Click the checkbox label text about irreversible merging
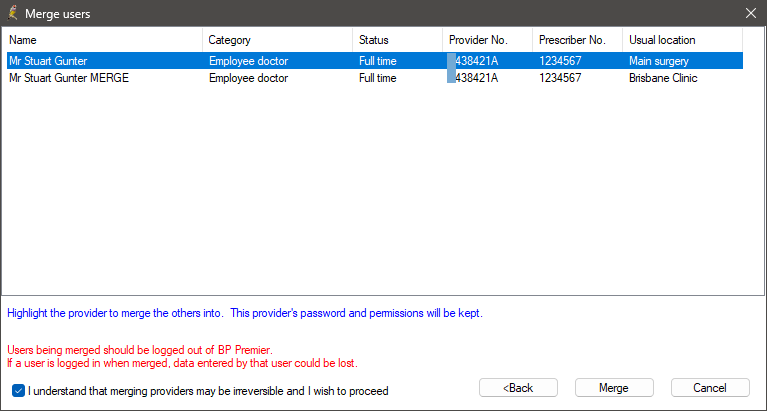Viewport: 767px width, 411px height. pos(208,391)
